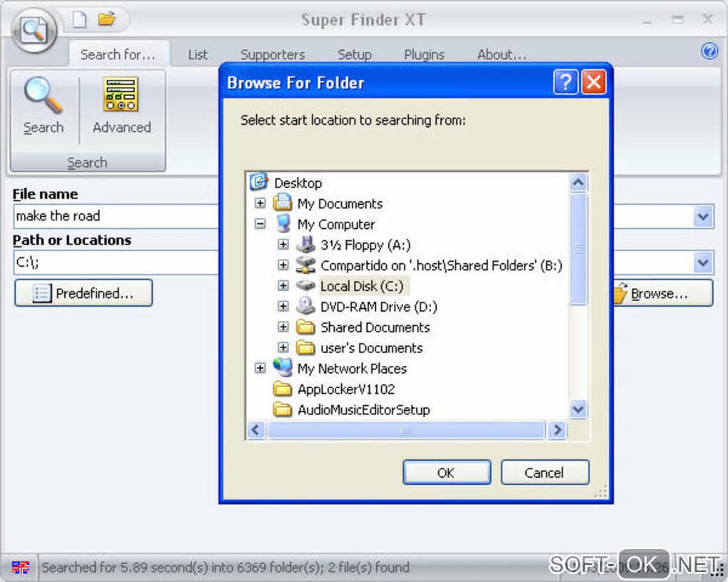This screenshot has width=728, height=582.
Task: Select the Compartido network drive icon
Action: pyautogui.click(x=305, y=265)
